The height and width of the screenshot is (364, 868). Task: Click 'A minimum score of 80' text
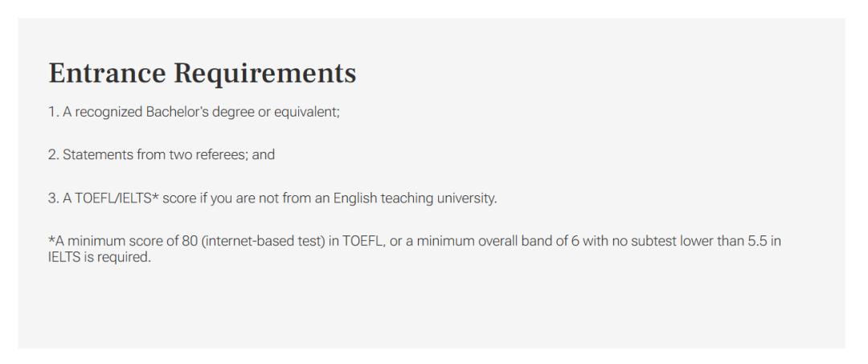pyautogui.click(x=121, y=241)
